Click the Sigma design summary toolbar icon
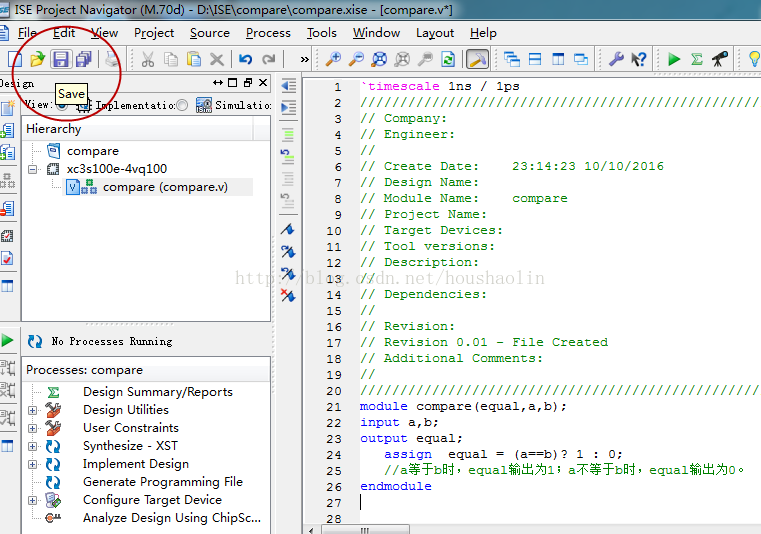This screenshot has width=761, height=534. (697, 59)
